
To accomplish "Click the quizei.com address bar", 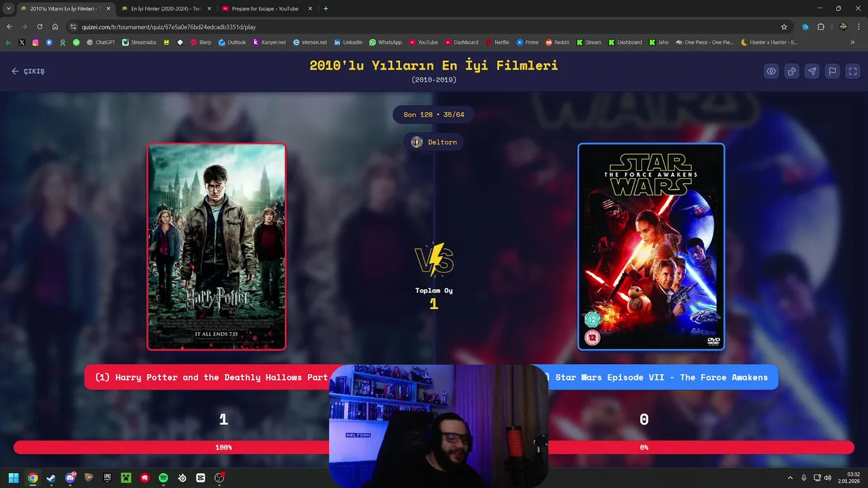I will 427,27.
